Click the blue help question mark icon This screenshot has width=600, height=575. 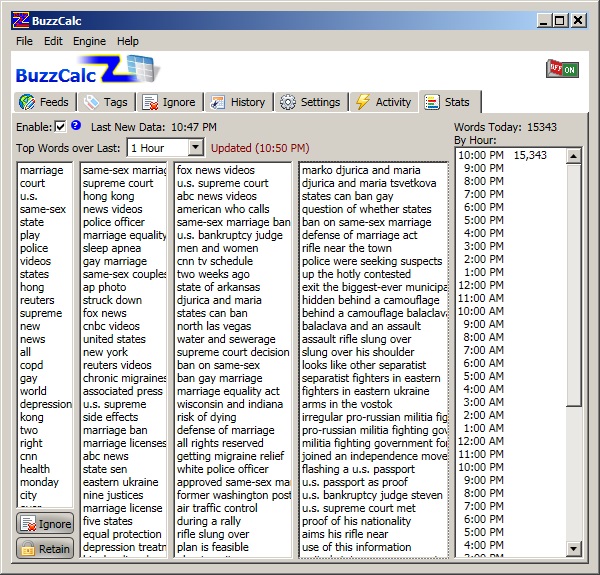(x=76, y=126)
